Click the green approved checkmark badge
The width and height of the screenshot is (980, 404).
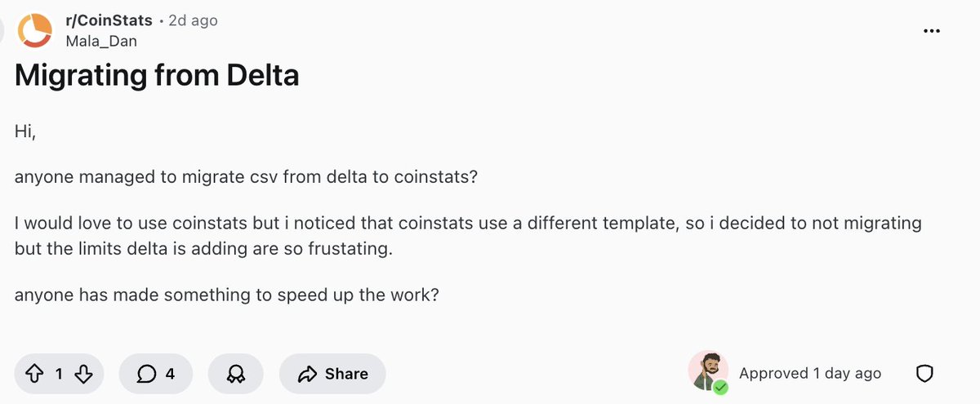click(719, 387)
